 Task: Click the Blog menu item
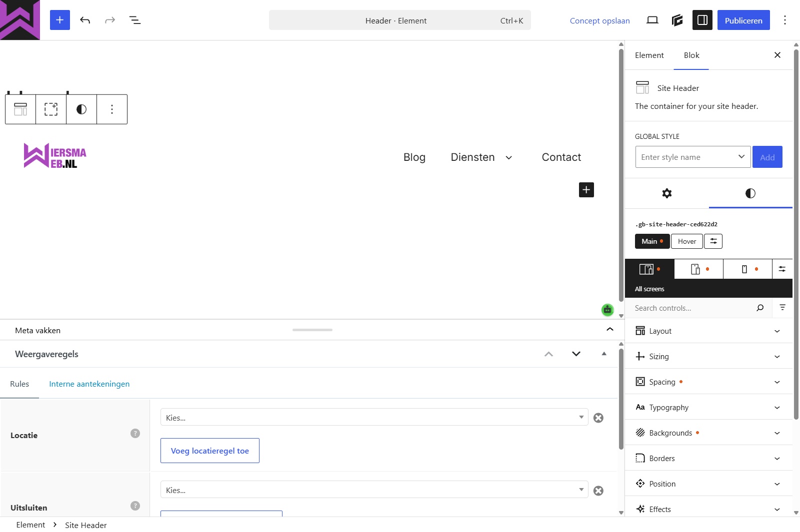[414, 157]
